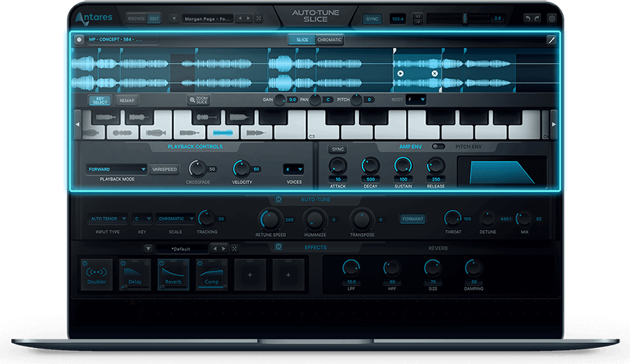Remove the Comp effect module
Screen dimensions: 630x364
(223, 263)
